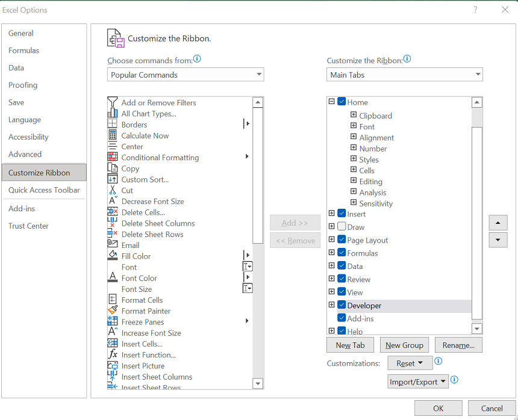The height and width of the screenshot is (420, 518).
Task: Click the Font Color icon
Action: [x=112, y=277]
